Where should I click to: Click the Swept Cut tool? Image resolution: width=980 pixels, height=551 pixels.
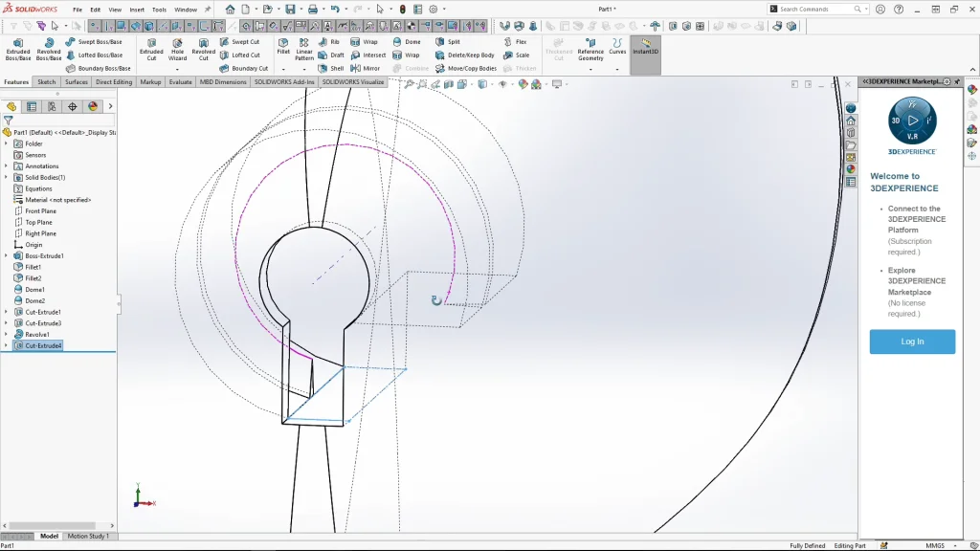coord(239,42)
